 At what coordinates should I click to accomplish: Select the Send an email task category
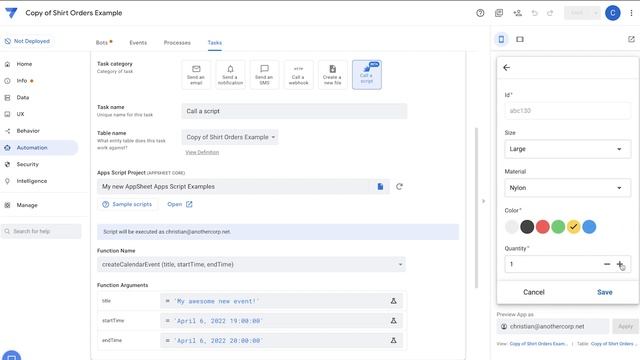coord(196,75)
